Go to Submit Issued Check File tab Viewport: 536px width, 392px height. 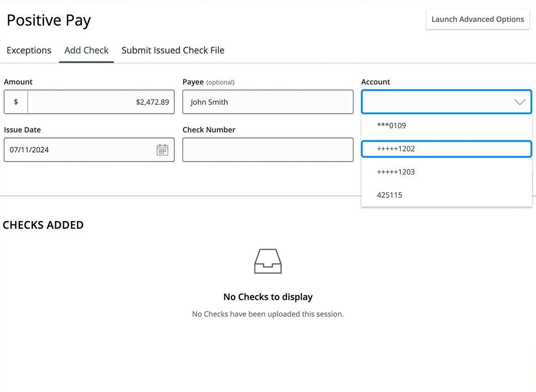pyautogui.click(x=173, y=50)
